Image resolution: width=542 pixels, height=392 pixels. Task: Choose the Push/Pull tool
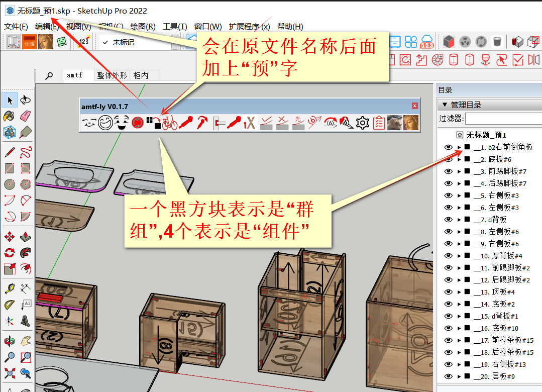pyautogui.click(x=25, y=236)
